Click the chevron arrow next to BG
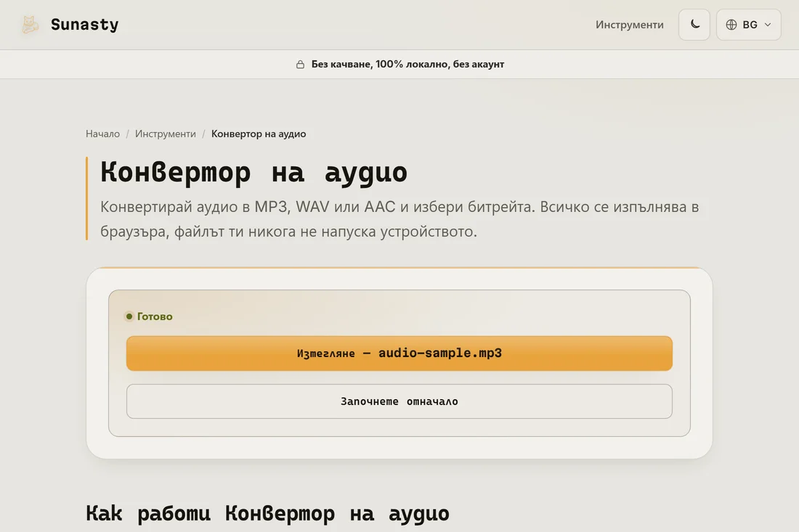Screen dimensions: 799x532 tap(768, 25)
